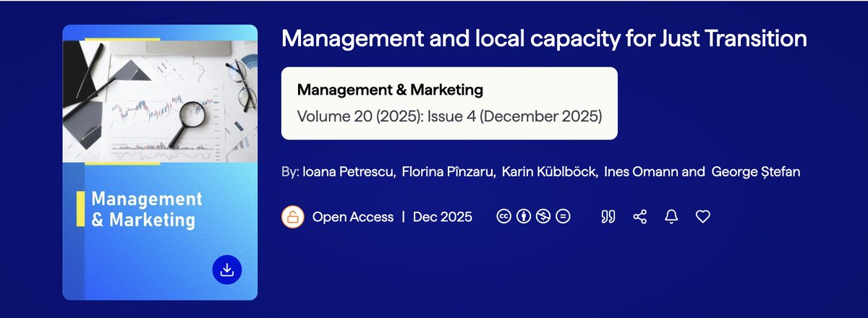
Task: Click the Open Access label text
Action: (353, 217)
